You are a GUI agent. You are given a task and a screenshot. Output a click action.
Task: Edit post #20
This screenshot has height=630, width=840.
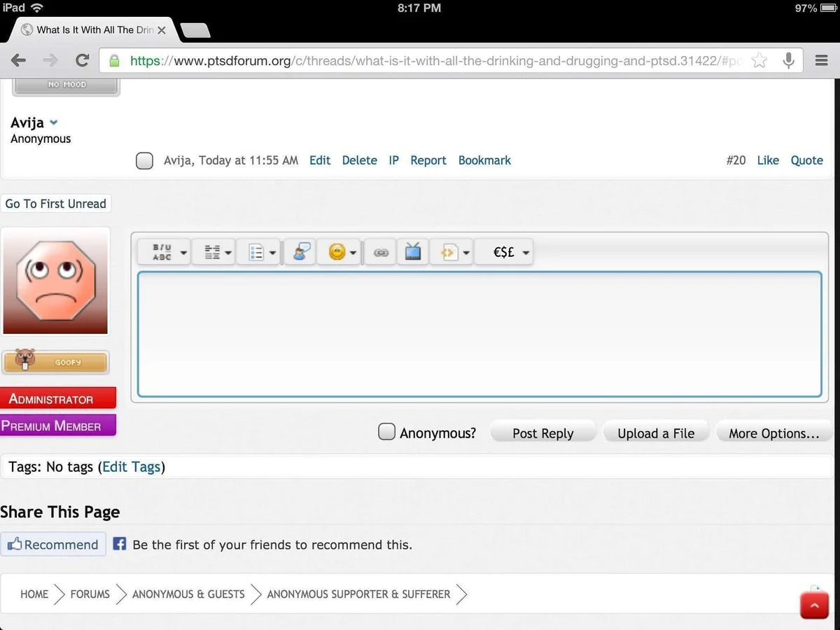[320, 160]
